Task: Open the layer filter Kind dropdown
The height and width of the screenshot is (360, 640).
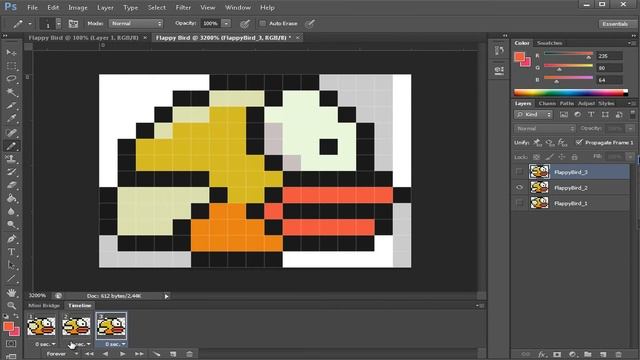Action: coord(533,115)
